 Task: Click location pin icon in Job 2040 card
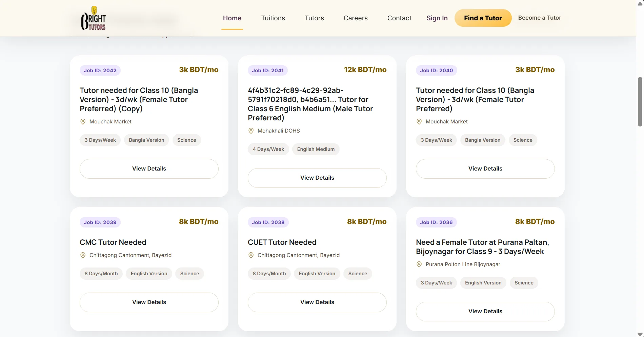click(x=419, y=122)
